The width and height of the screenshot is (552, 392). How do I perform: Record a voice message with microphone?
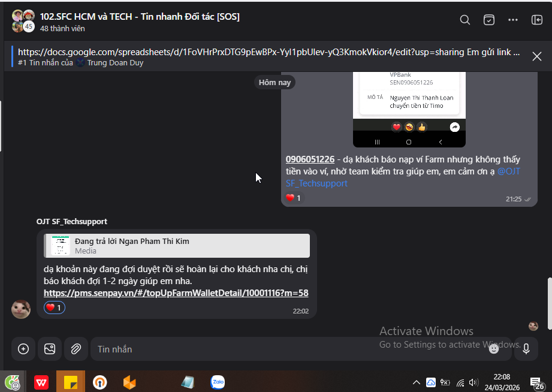point(526,349)
